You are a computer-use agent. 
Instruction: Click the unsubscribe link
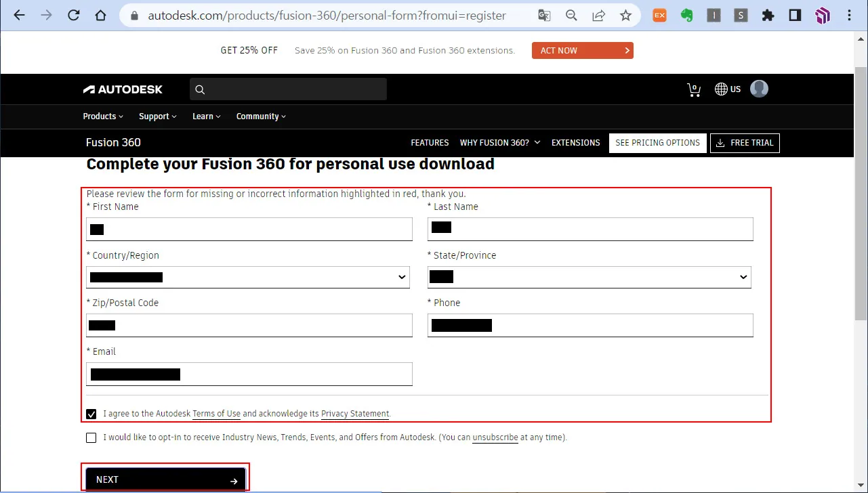click(495, 437)
